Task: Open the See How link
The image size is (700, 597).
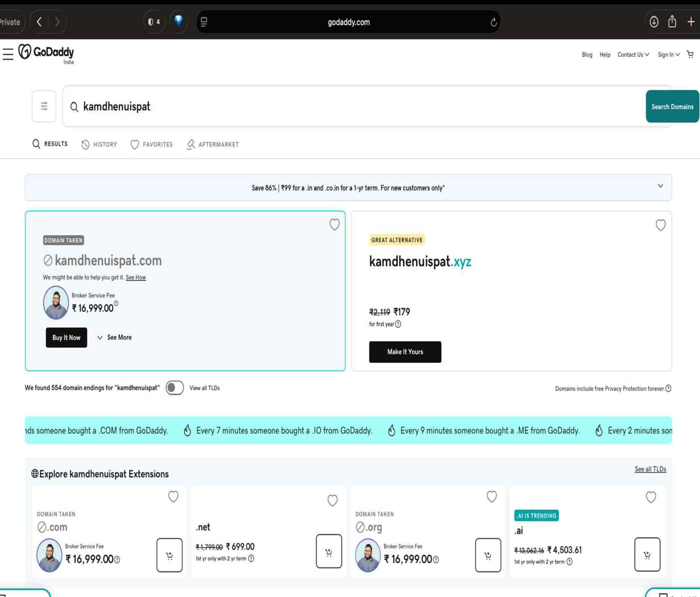Action: click(136, 277)
